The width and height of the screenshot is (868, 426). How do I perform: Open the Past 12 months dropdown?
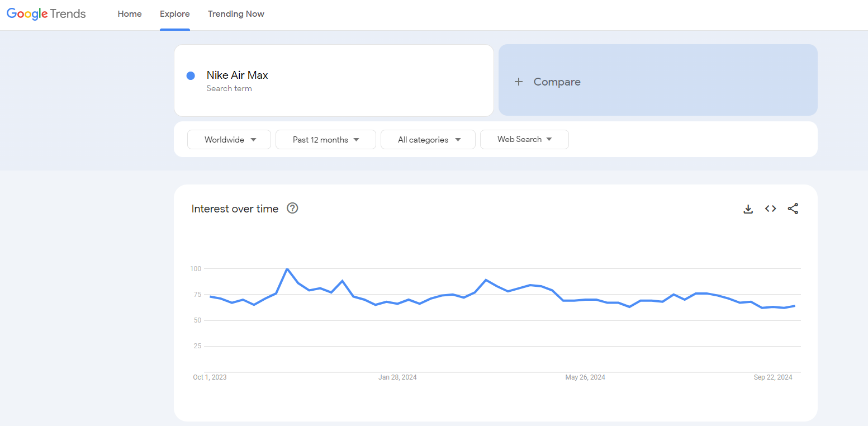(x=326, y=140)
